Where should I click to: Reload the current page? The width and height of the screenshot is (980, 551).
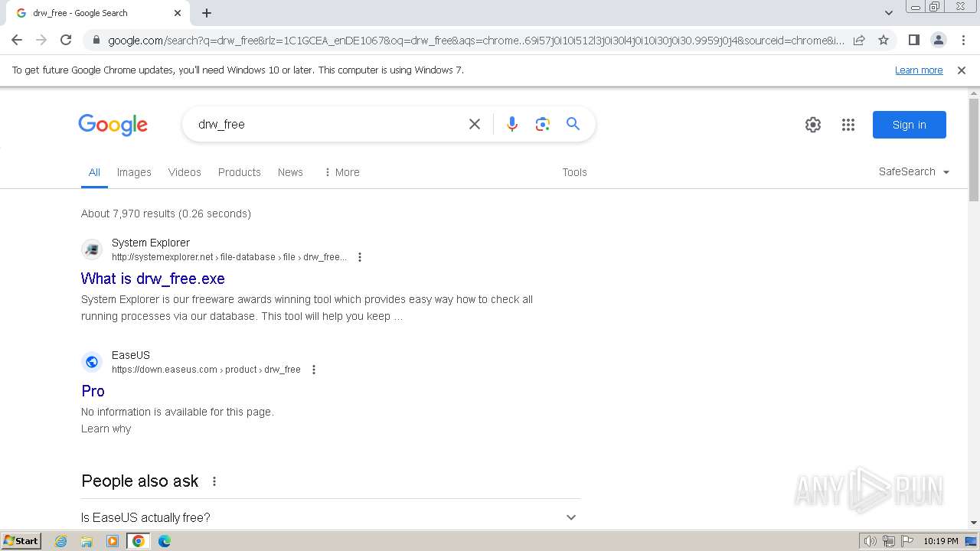(x=66, y=40)
